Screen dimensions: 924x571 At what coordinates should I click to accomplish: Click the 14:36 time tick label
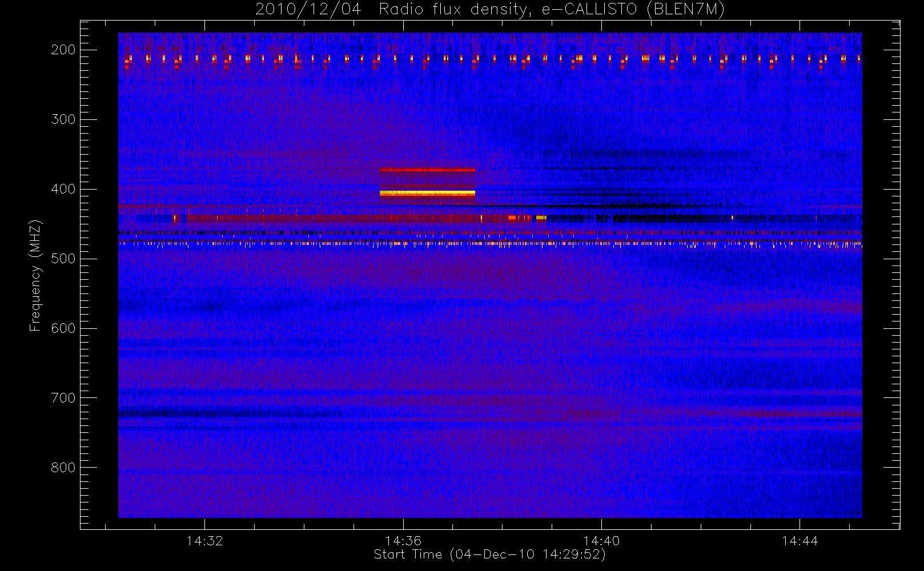coord(403,541)
